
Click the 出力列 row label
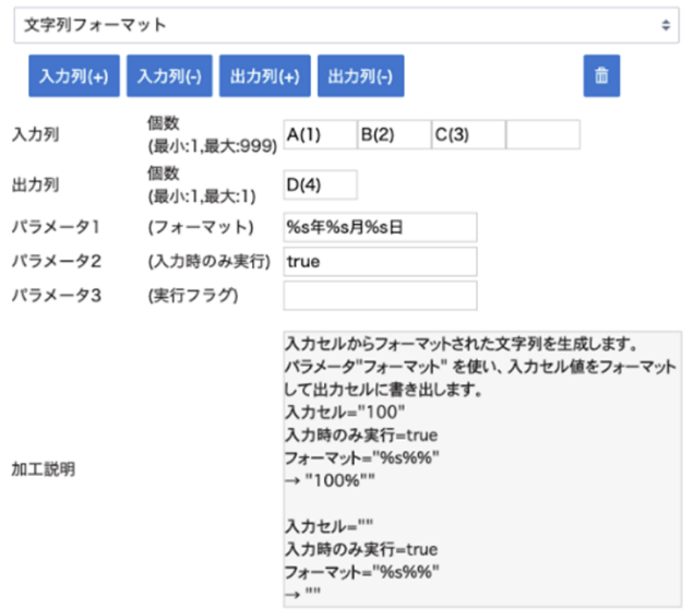(x=35, y=185)
